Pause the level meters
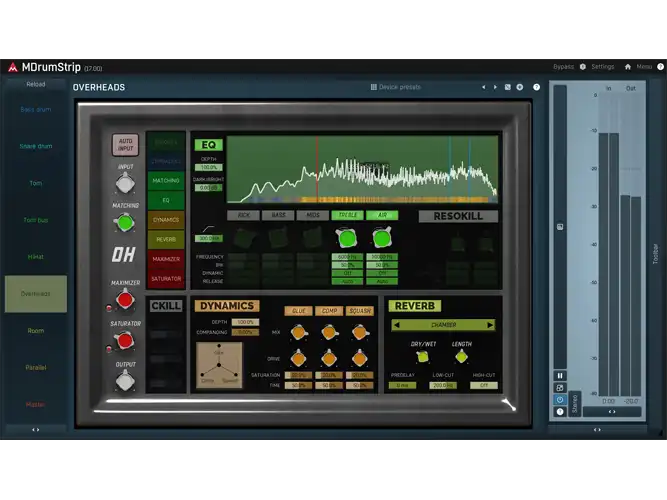Viewport: 667px width, 500px height. pos(560,376)
